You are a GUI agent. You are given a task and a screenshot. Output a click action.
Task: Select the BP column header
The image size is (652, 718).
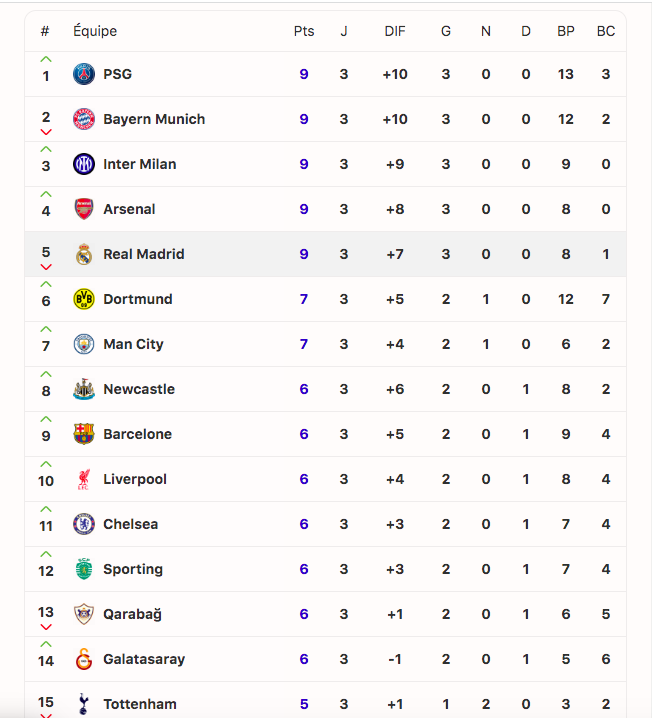(566, 31)
